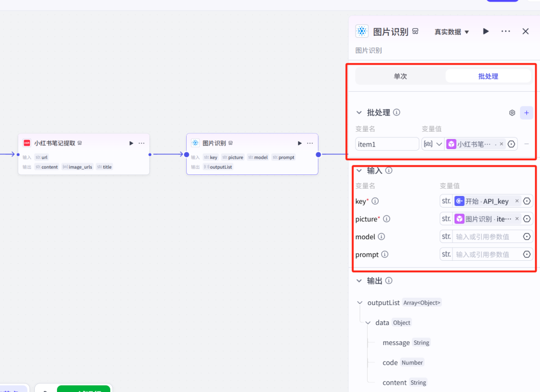The width and height of the screenshot is (540, 392).
Task: Open batch processing settings gear
Action: (x=512, y=113)
